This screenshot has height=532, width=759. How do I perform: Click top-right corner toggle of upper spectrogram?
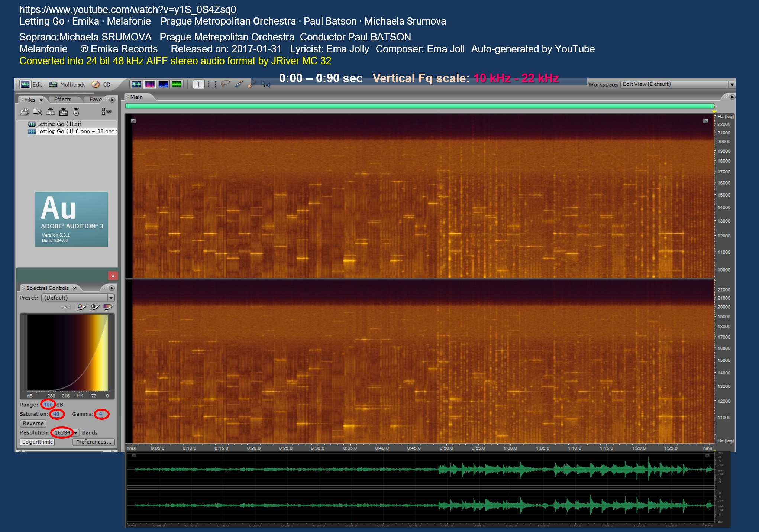tap(705, 121)
